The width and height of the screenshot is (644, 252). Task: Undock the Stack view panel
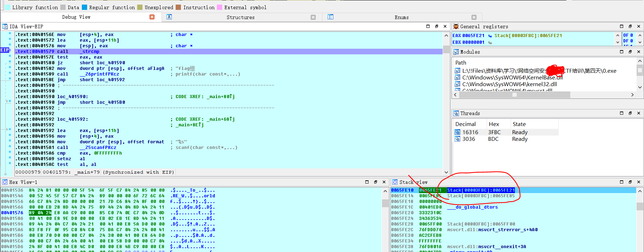630,182
